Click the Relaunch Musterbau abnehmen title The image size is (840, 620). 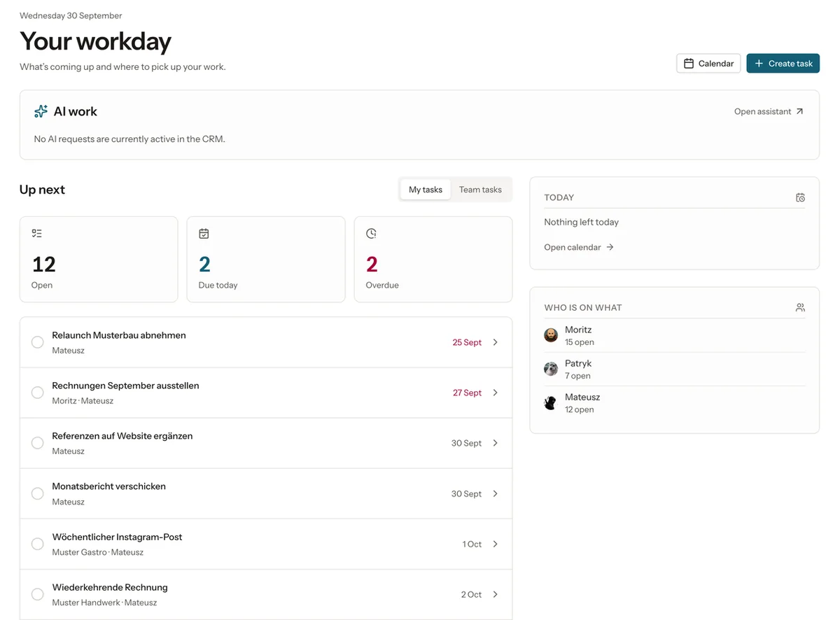coord(119,335)
